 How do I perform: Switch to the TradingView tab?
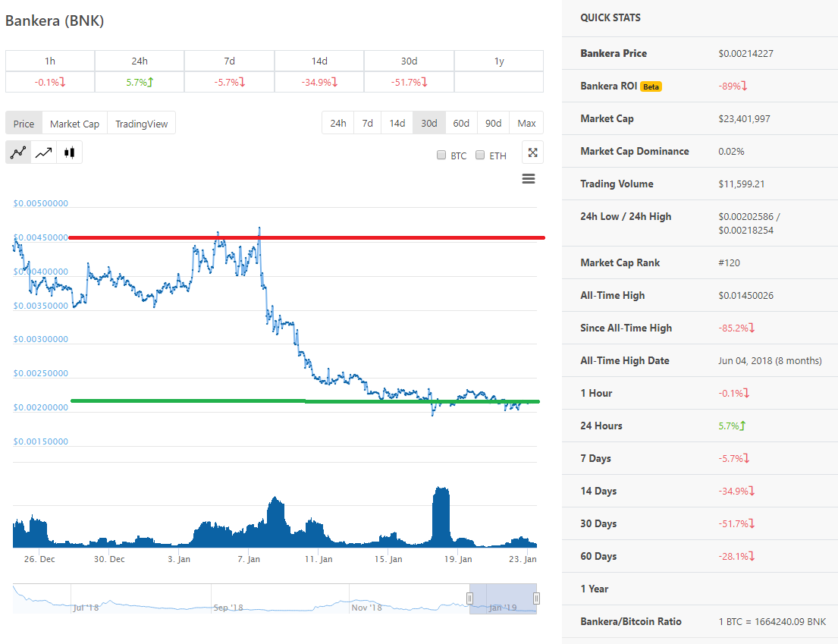tap(142, 124)
